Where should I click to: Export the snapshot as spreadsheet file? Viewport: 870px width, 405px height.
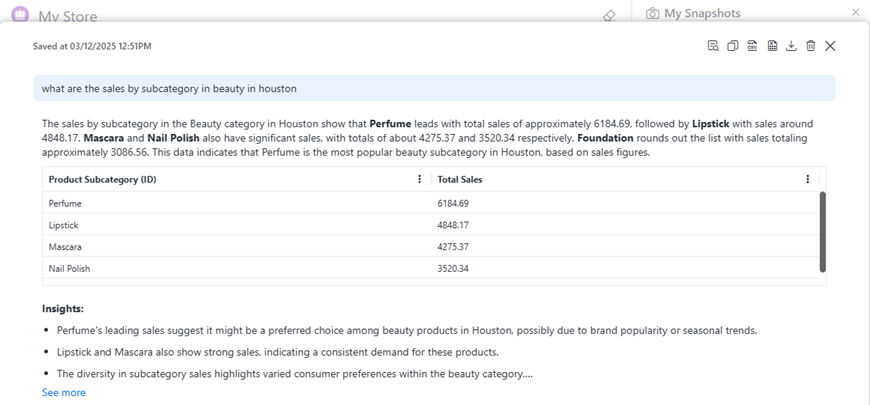772,46
